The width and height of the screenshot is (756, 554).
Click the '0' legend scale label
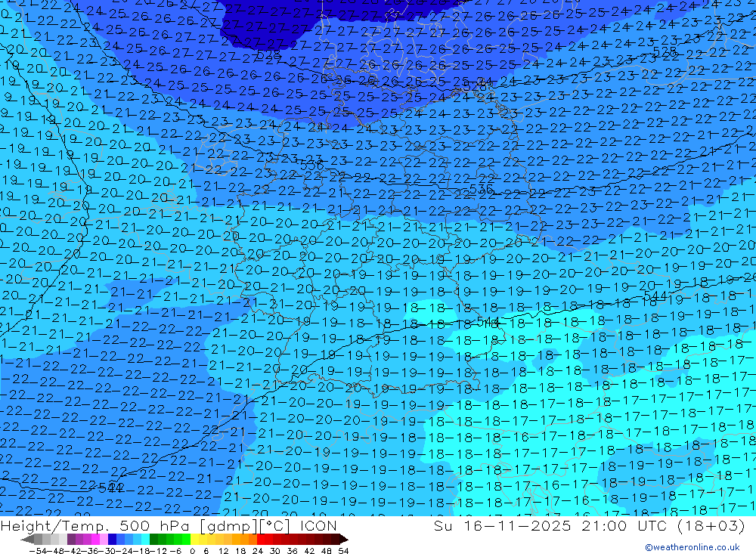(192, 551)
